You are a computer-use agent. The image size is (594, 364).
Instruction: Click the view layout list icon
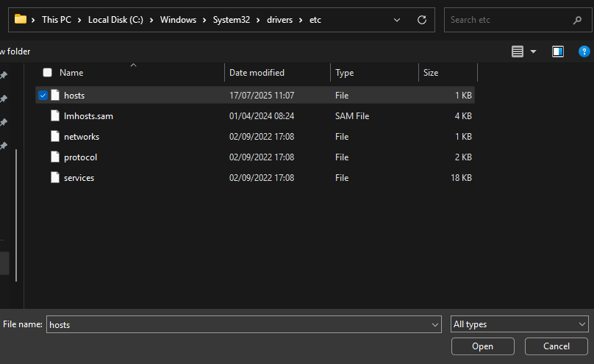(x=517, y=51)
